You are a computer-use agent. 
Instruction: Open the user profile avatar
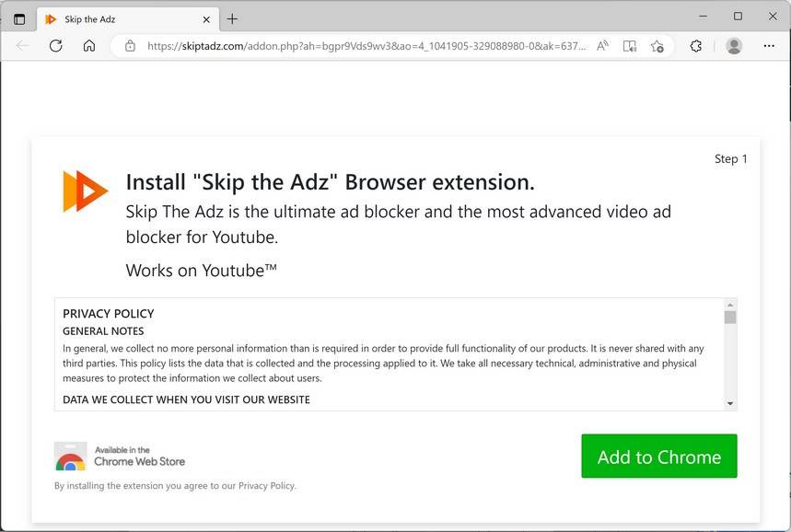[734, 46]
